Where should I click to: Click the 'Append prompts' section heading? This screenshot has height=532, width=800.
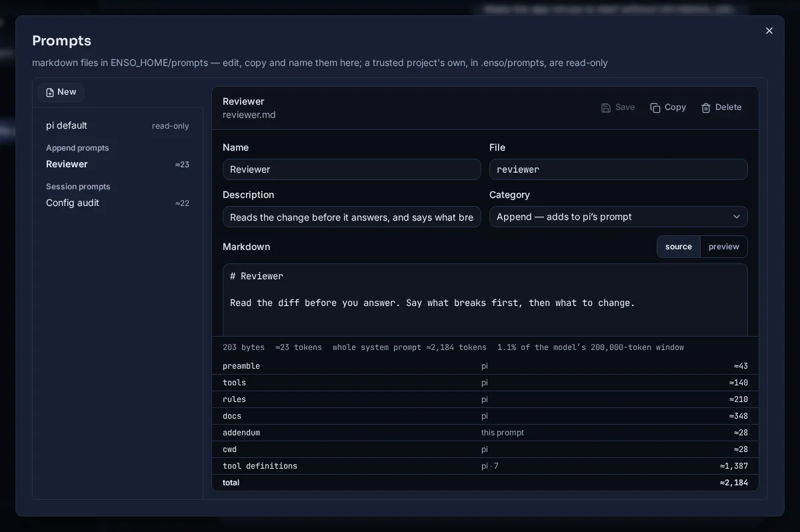click(77, 148)
